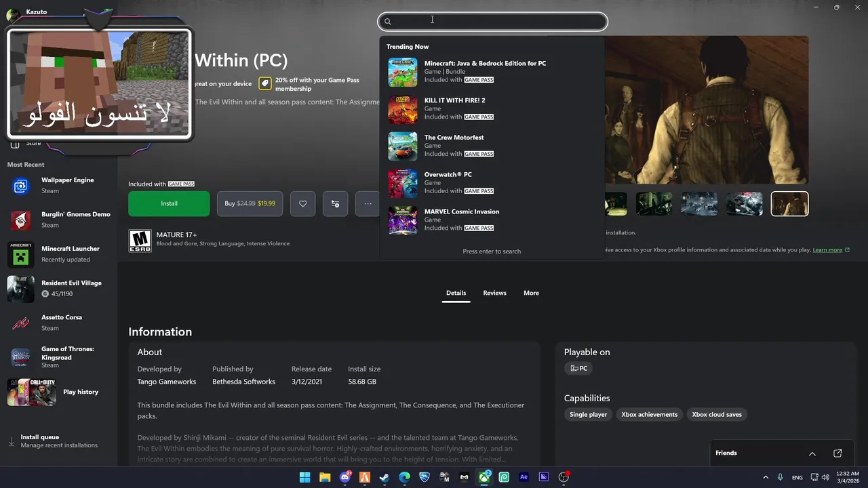868x488 pixels.
Task: Select The Crew Motorfest suggestion
Action: (492, 146)
